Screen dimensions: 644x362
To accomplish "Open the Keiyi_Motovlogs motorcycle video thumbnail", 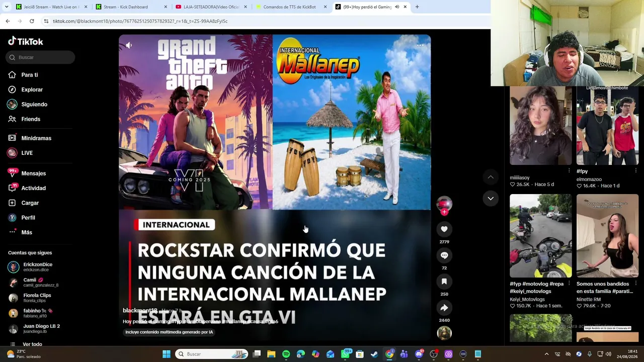I will [541, 236].
